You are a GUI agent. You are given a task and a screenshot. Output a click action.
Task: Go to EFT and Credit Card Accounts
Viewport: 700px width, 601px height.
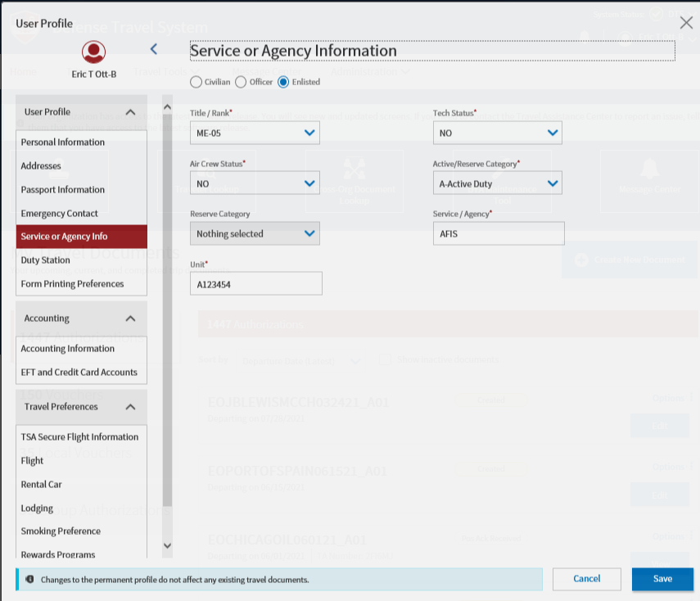coord(79,373)
